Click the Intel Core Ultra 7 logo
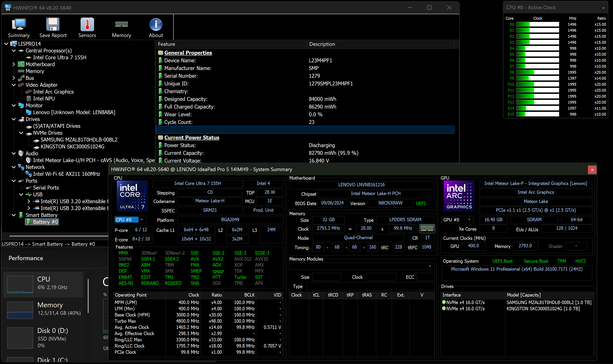 tap(132, 195)
